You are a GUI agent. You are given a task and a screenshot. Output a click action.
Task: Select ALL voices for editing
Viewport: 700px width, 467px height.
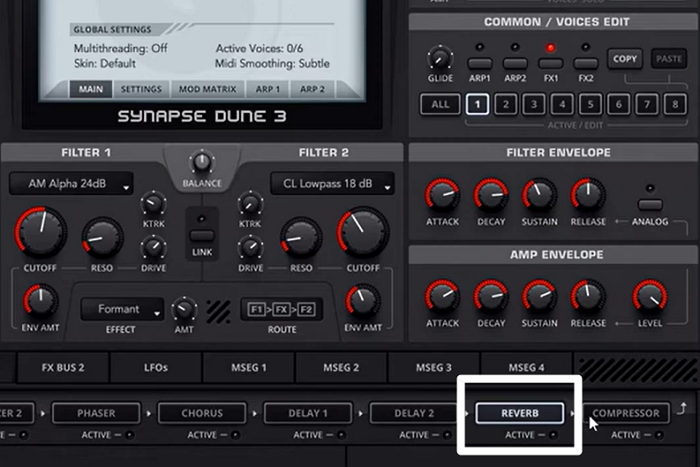point(440,104)
